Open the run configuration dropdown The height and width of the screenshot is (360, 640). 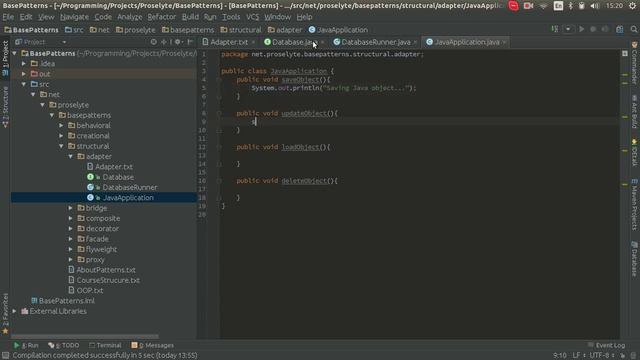pos(568,29)
